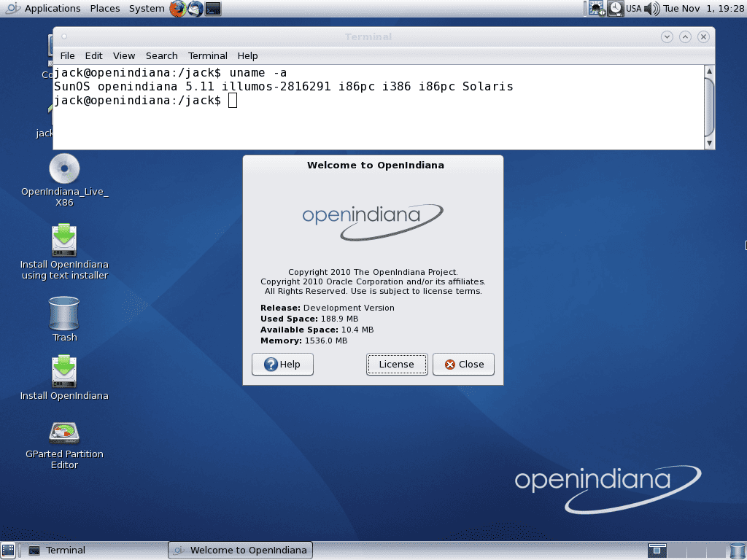Minimize the Terminal window
The height and width of the screenshot is (560, 747).
click(x=667, y=36)
